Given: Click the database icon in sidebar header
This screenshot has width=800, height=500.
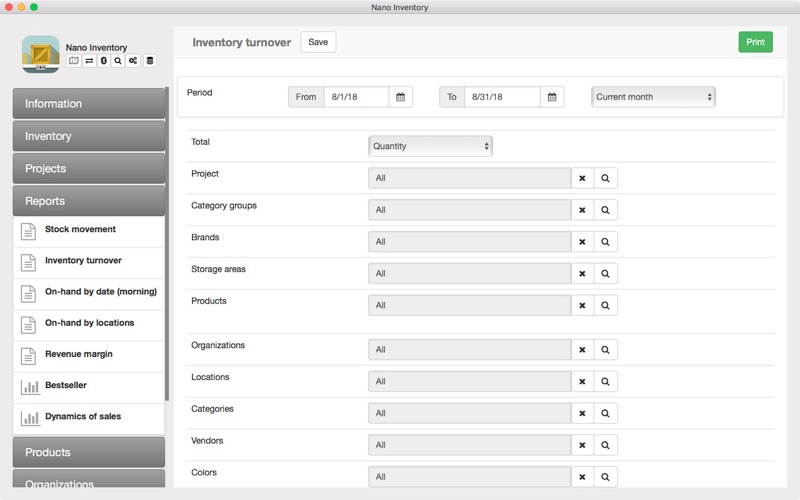Looking at the screenshot, I should [x=149, y=61].
